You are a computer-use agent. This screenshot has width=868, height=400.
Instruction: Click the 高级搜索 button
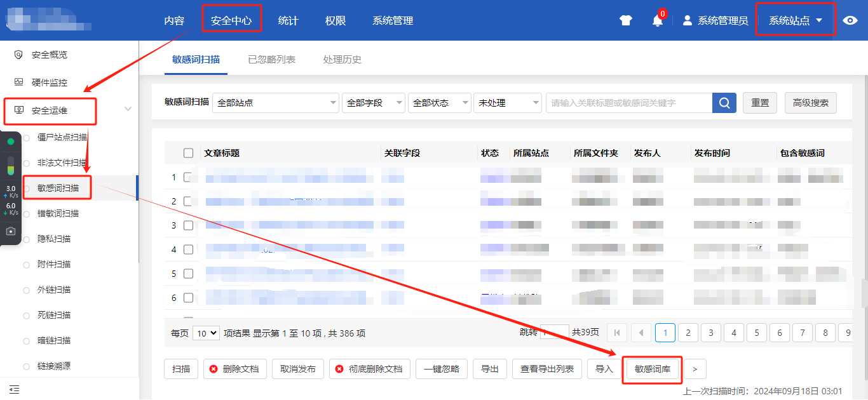(x=810, y=103)
